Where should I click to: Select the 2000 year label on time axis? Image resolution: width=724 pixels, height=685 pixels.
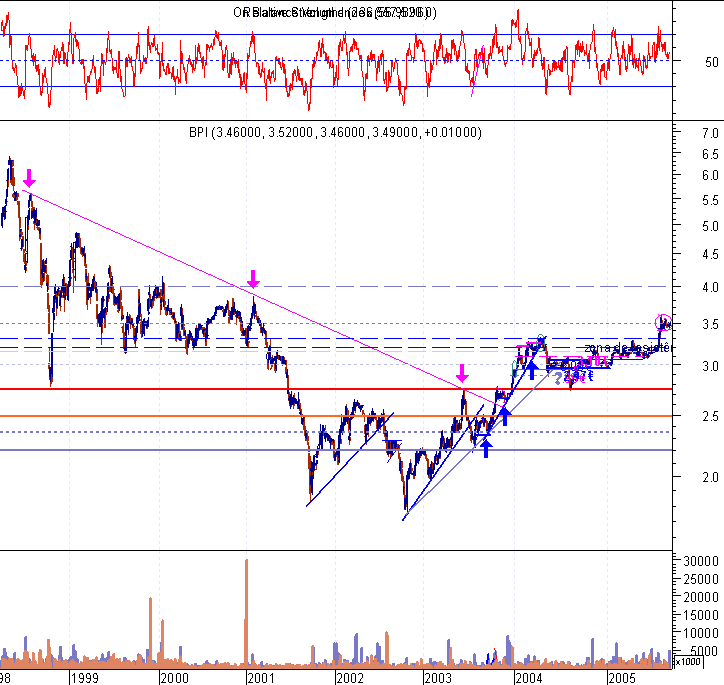174,678
